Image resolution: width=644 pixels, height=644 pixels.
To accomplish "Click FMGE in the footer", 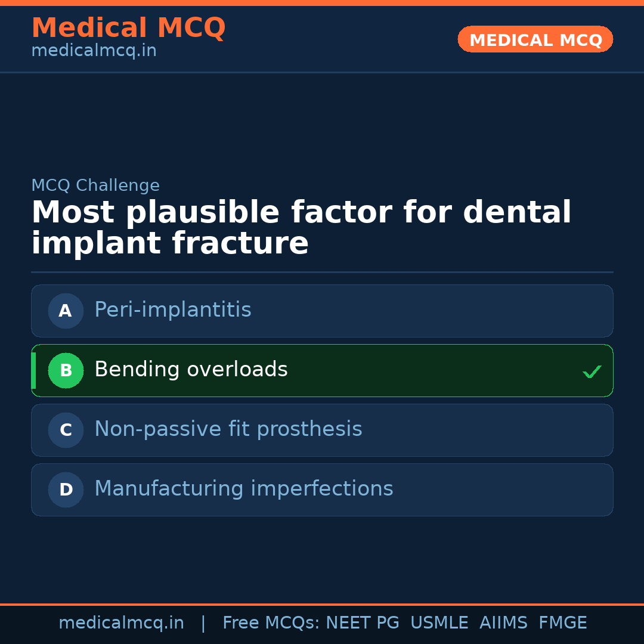I will [x=562, y=623].
